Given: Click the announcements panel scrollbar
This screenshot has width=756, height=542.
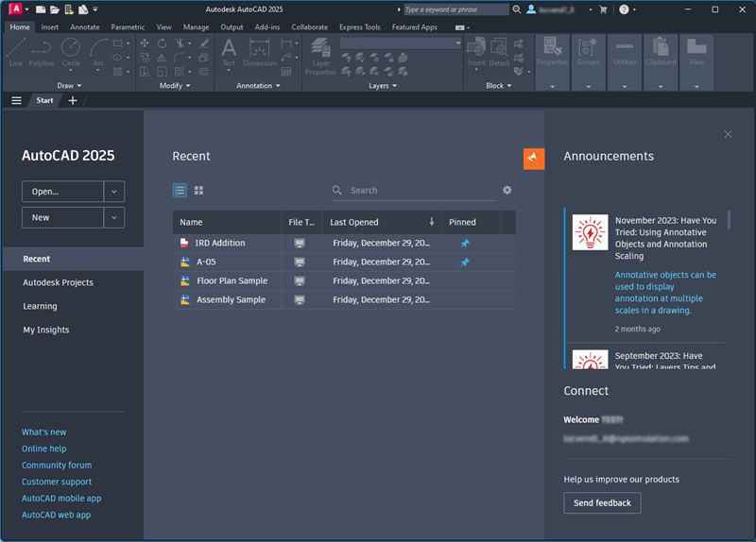Looking at the screenshot, I should pos(729,220).
